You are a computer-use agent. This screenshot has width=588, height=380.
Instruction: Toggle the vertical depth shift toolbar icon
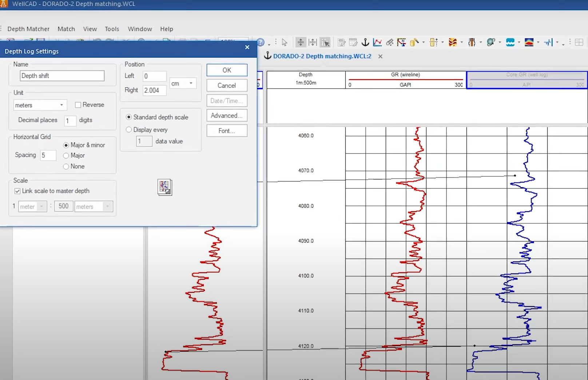tap(301, 43)
